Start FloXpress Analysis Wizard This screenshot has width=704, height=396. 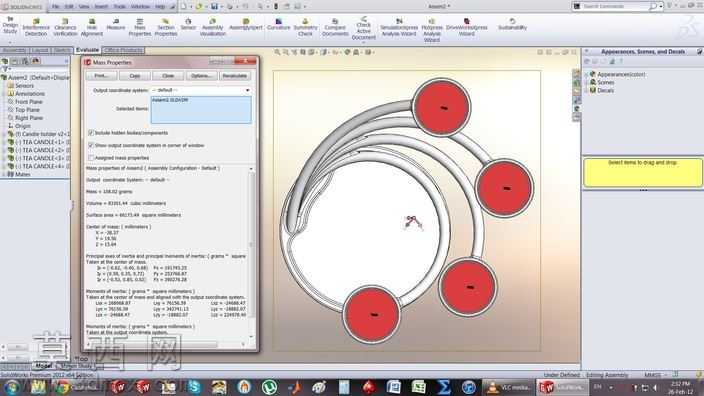point(432,30)
